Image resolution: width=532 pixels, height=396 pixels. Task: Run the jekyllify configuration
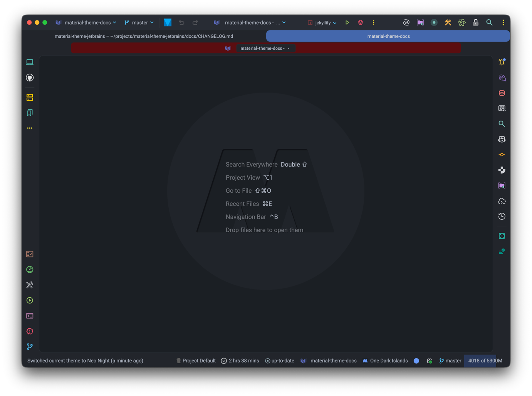click(347, 23)
